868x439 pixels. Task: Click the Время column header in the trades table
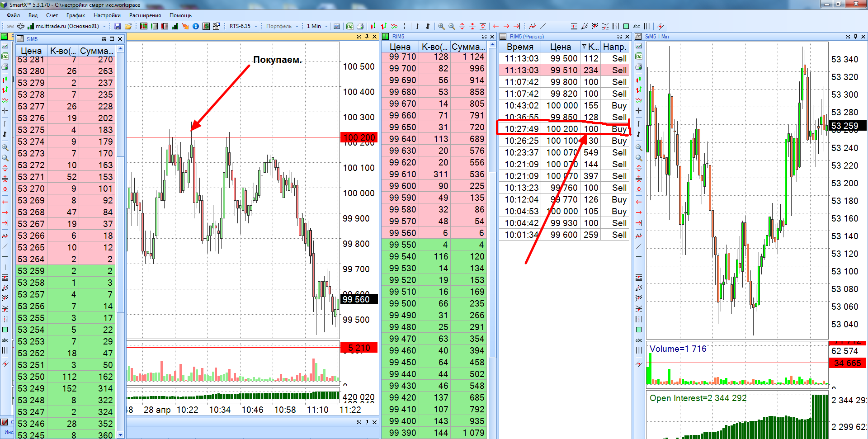[520, 47]
